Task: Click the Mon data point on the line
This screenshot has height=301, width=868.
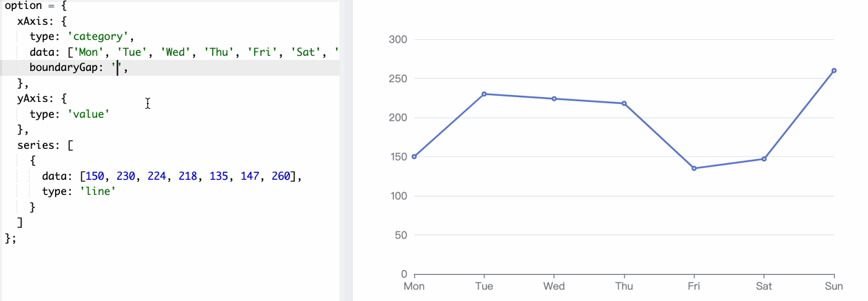Action: (414, 156)
